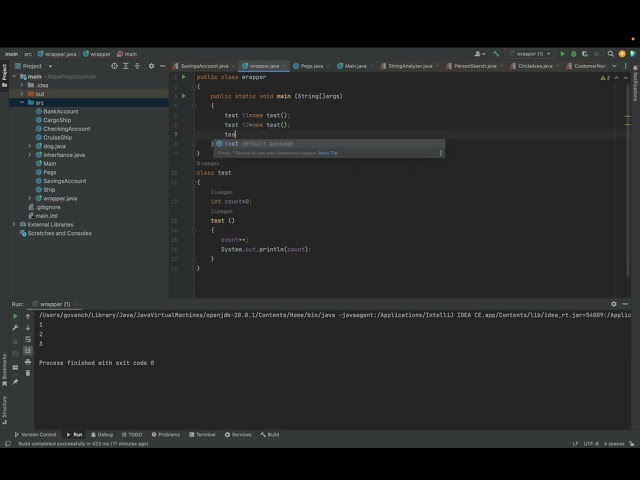640x480 pixels.
Task: Open Terminal tool window
Action: pyautogui.click(x=202, y=435)
